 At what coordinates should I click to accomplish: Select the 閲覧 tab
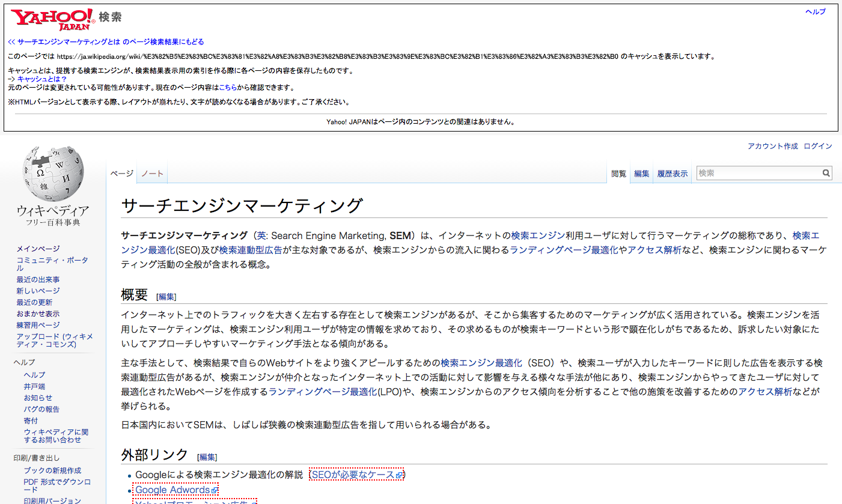[618, 174]
